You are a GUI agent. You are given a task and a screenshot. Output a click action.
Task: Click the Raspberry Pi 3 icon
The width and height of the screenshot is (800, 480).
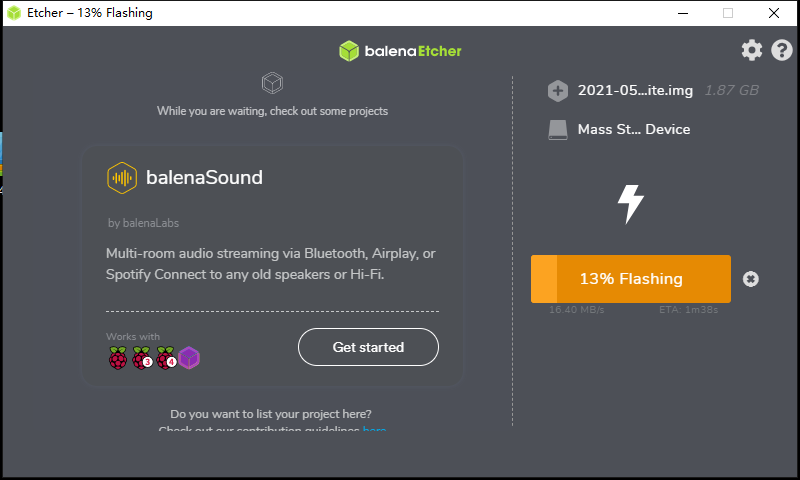point(142,358)
